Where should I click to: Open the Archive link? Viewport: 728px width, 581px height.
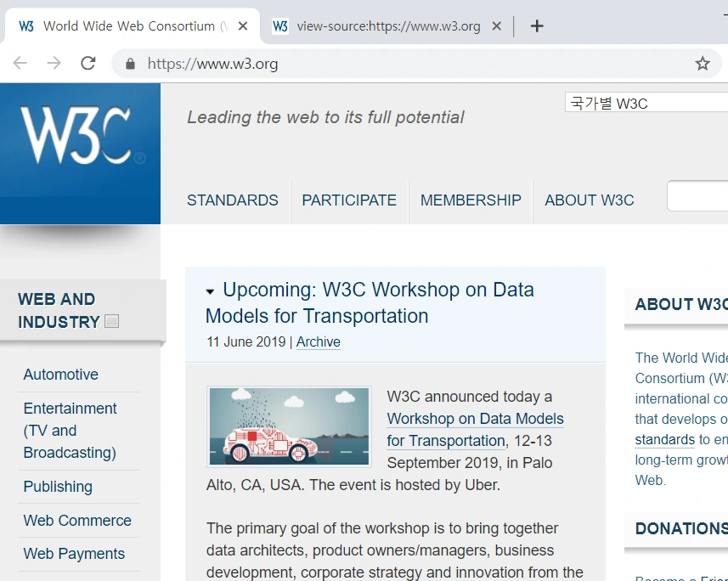coord(318,342)
